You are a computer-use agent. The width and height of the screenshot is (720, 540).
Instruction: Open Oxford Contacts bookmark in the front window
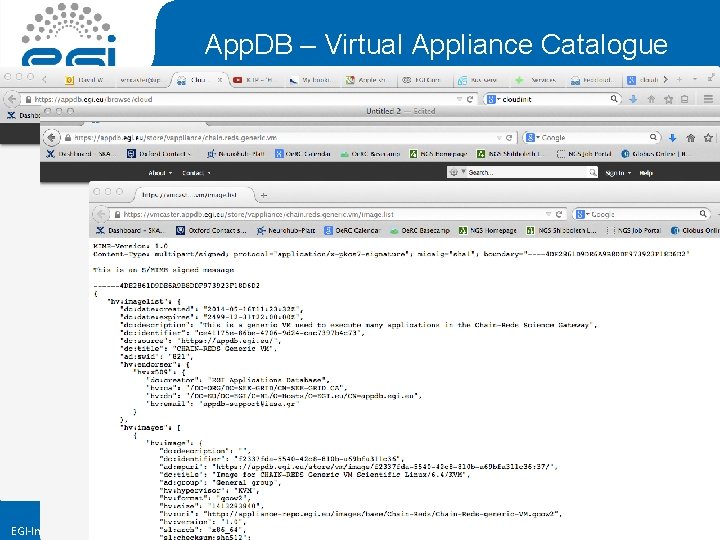click(212, 231)
